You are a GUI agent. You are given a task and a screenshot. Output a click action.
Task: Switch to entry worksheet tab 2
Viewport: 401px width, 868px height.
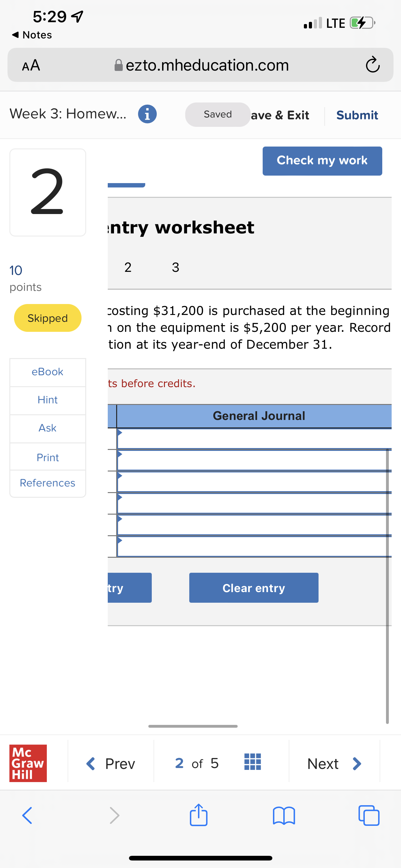128,267
